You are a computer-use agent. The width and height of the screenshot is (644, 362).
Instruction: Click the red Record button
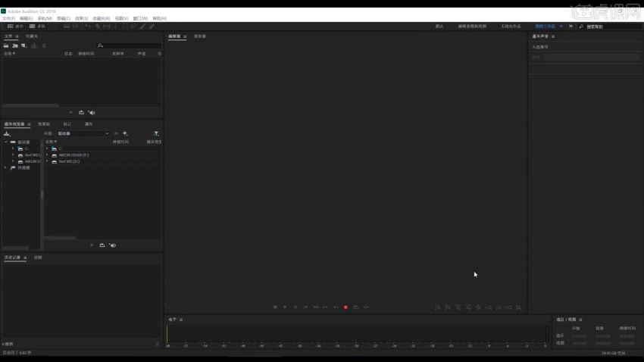(345, 307)
